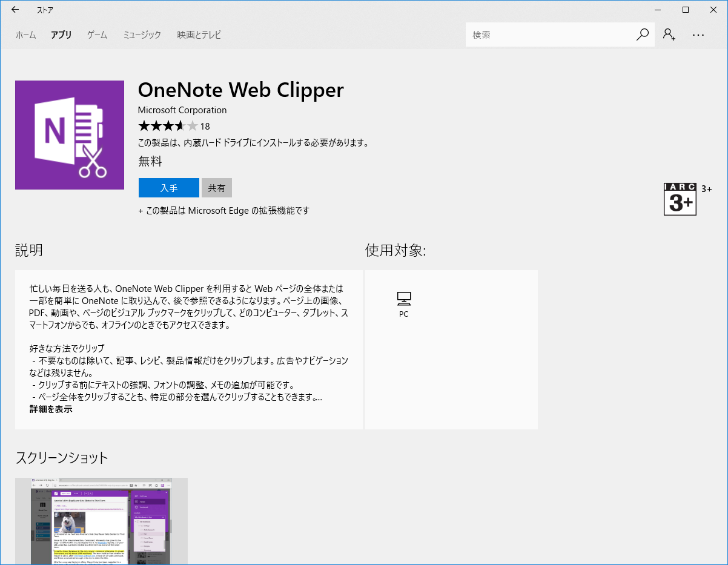Click the 共有 share button

tap(216, 188)
